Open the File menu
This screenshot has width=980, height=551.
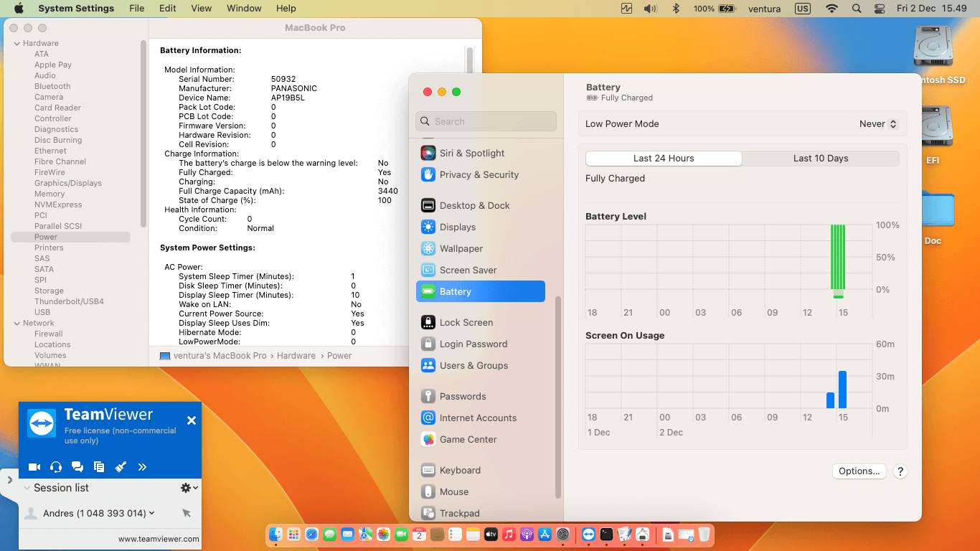point(136,9)
